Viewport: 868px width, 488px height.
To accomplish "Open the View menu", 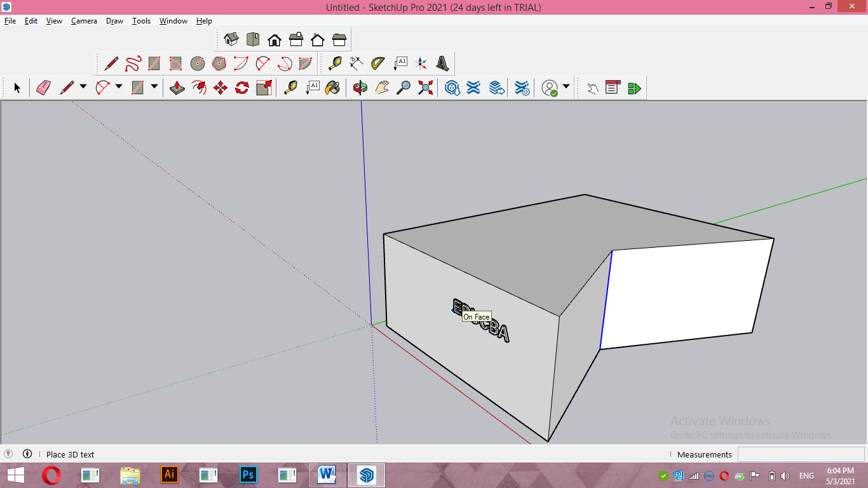I will (x=54, y=21).
